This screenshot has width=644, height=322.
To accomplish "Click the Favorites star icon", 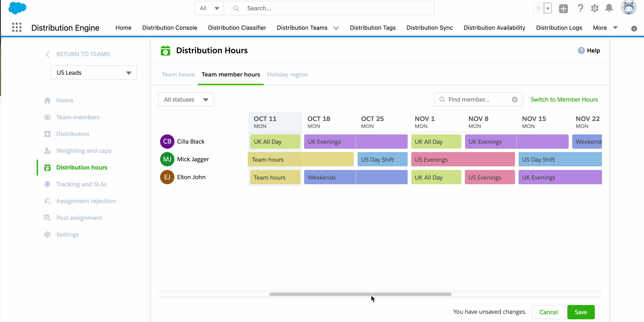I will pos(538,8).
